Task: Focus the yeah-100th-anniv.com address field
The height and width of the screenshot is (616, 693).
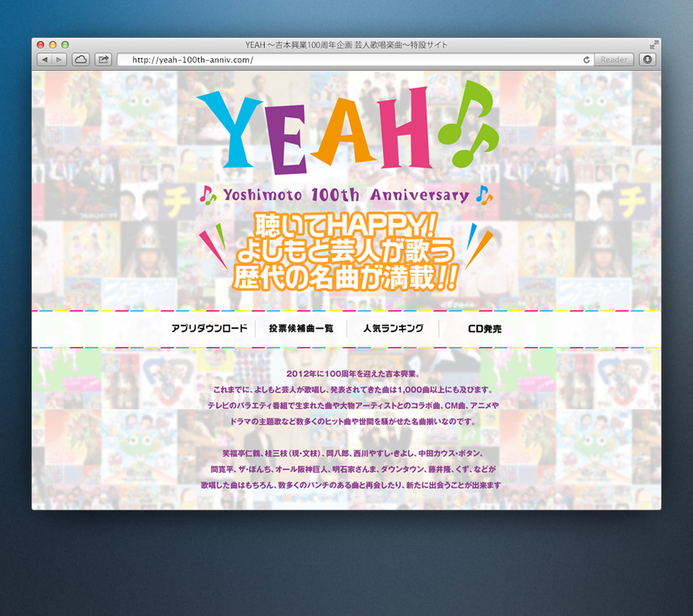Action: [346, 59]
